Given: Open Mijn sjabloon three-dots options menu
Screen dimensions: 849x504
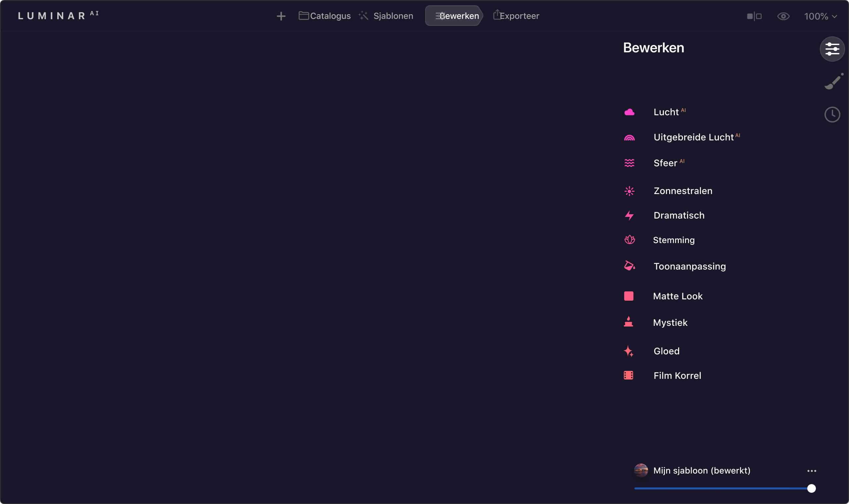Looking at the screenshot, I should 812,471.
